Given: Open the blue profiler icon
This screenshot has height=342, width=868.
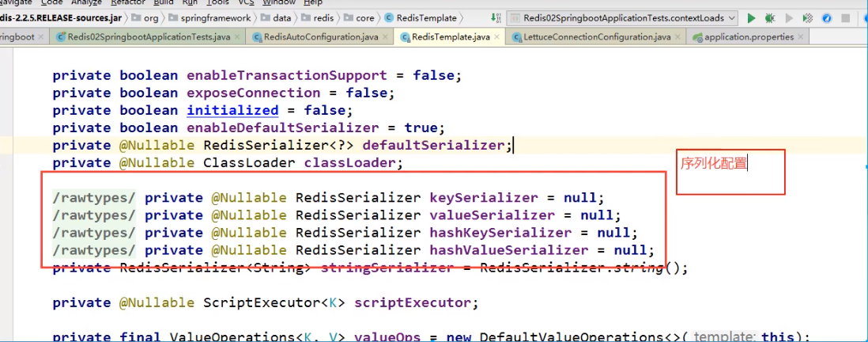Looking at the screenshot, I should [x=826, y=18].
